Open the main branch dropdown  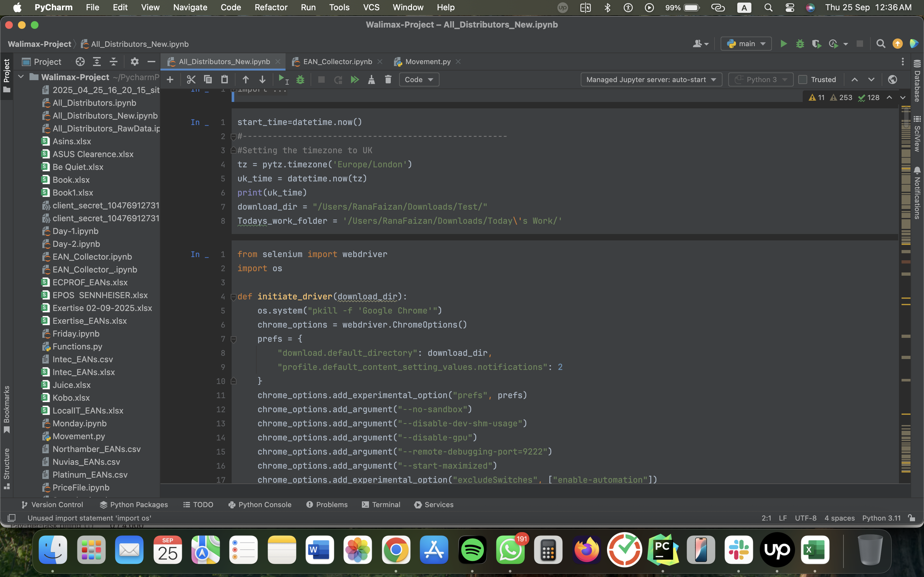point(745,44)
